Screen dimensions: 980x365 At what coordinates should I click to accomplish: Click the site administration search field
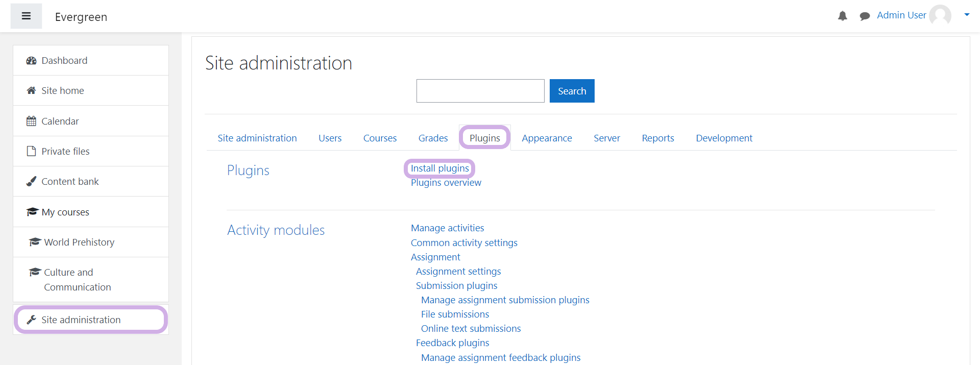(x=480, y=91)
